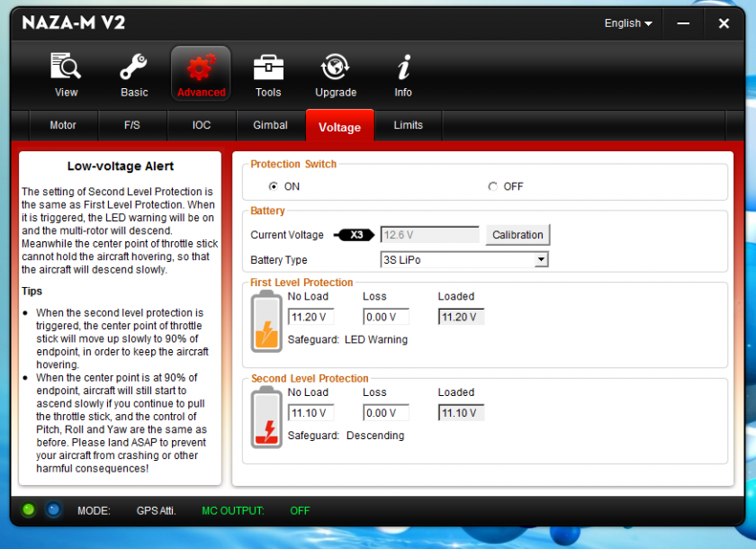Image resolution: width=756 pixels, height=549 pixels.
Task: Click the MC OUTPUT status label
Action: tap(233, 510)
